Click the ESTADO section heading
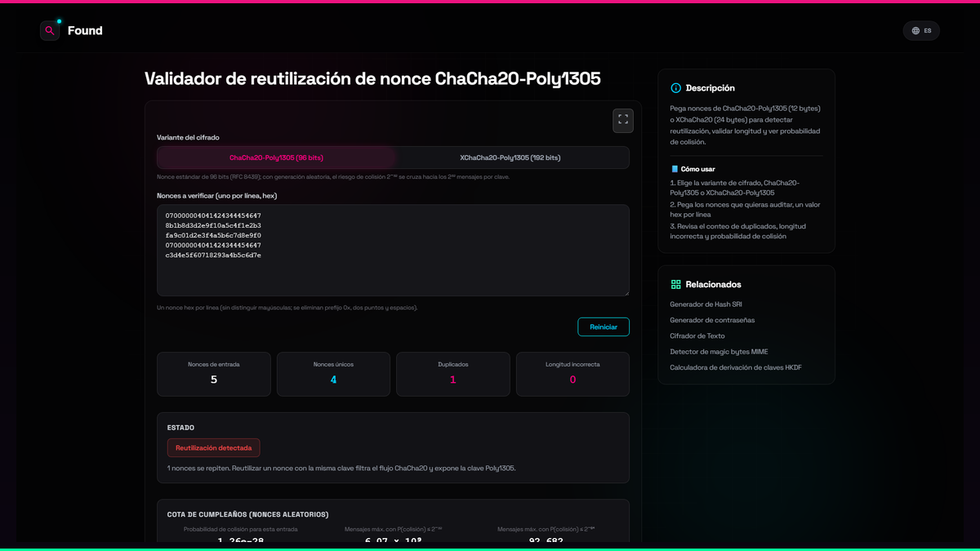 coord(180,428)
